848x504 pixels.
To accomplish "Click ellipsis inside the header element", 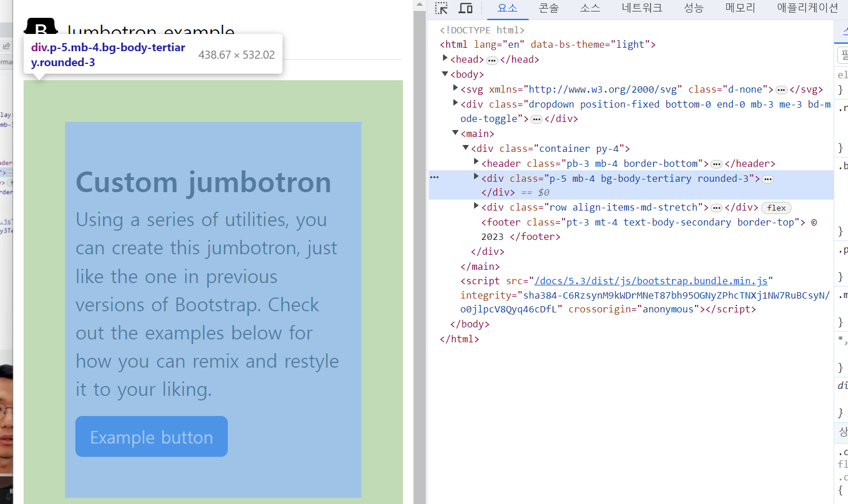I will click(716, 164).
